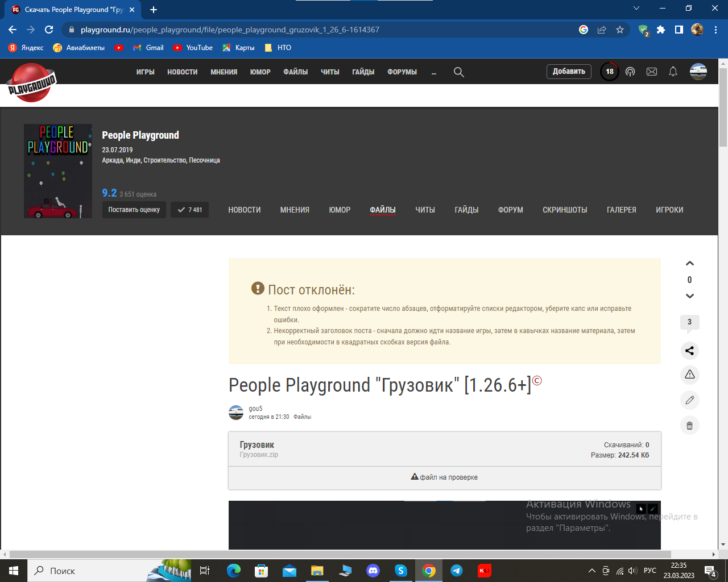Expand the three-dots more menu in navigation
This screenshot has width=728, height=582.
click(x=433, y=72)
